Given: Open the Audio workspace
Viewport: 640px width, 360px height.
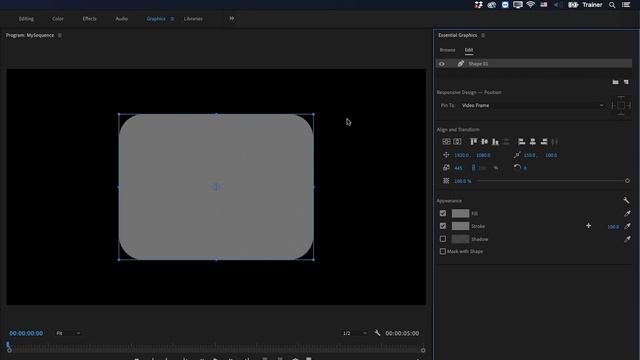Looking at the screenshot, I should pyautogui.click(x=122, y=19).
